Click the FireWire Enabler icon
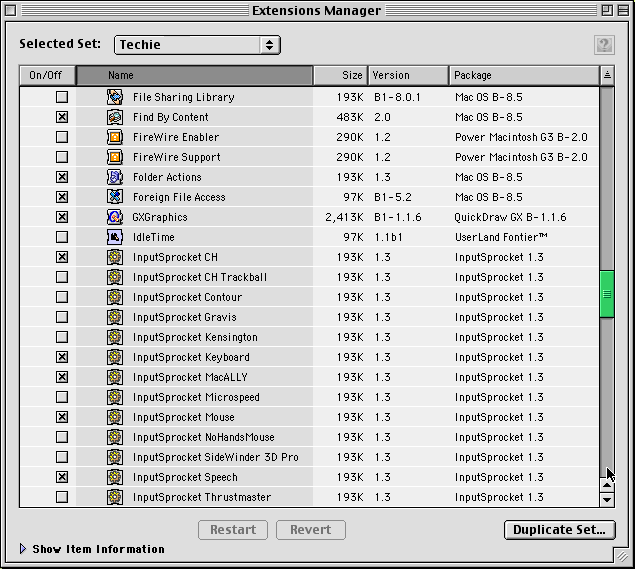 point(115,137)
